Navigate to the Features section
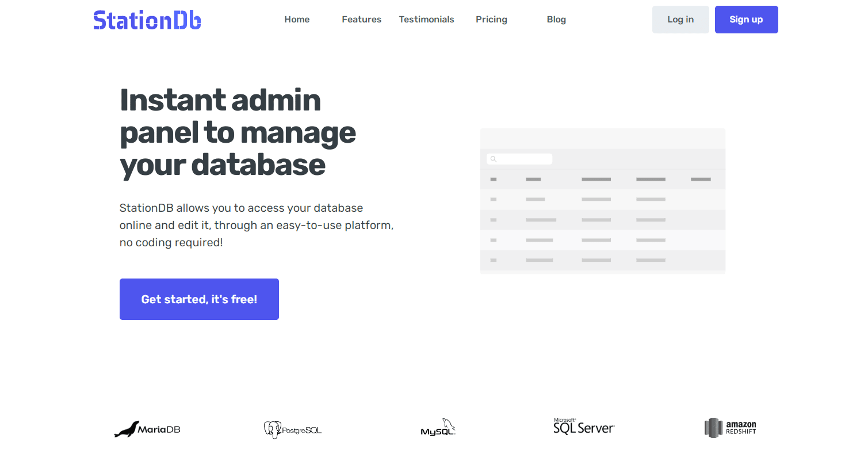 pyautogui.click(x=361, y=19)
